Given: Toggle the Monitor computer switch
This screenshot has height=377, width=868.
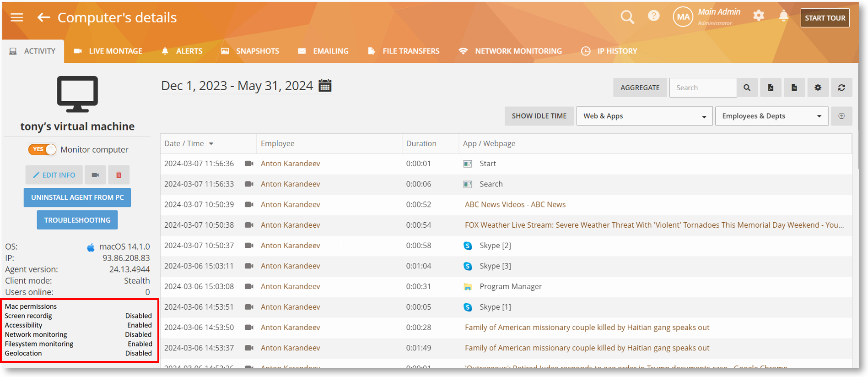Looking at the screenshot, I should [42, 149].
